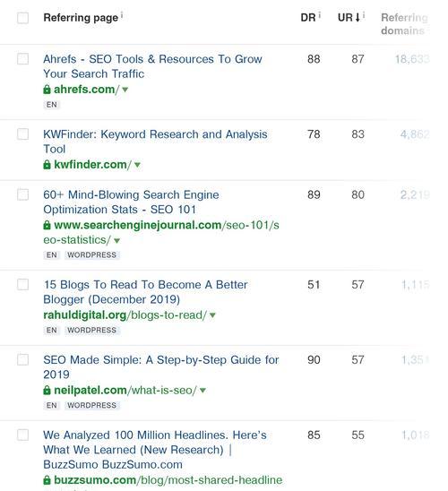Check the rahuldigital.org row checkbox
This screenshot has height=491, width=448.
23,284
